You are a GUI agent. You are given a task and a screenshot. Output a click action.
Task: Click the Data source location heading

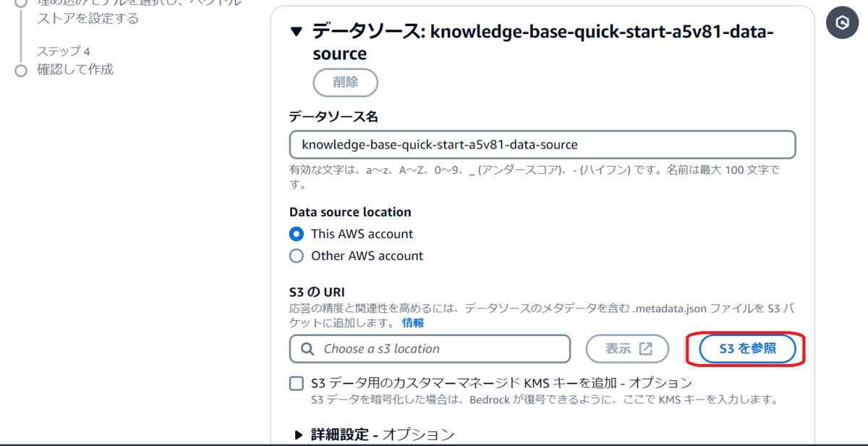(350, 212)
